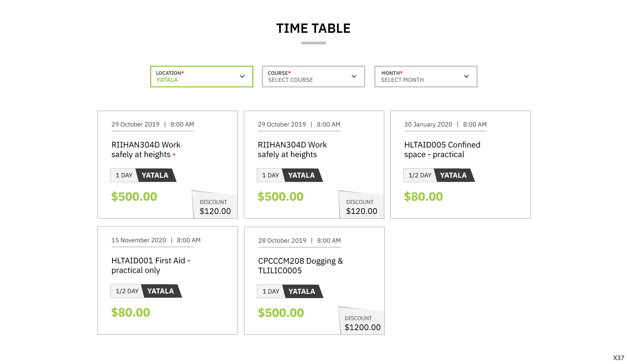The height and width of the screenshot is (364, 627).
Task: Open HLTAID001 First Aid practical only course
Action: click(150, 266)
